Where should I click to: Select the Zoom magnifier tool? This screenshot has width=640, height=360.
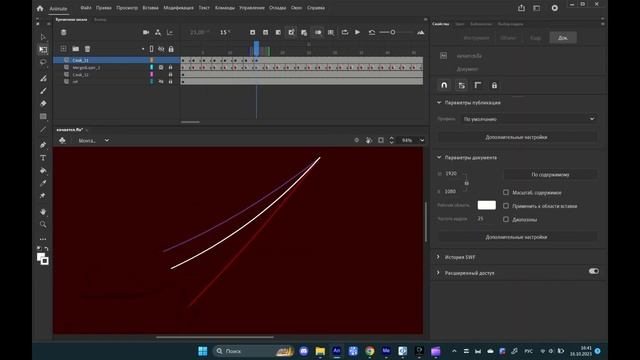(43, 224)
